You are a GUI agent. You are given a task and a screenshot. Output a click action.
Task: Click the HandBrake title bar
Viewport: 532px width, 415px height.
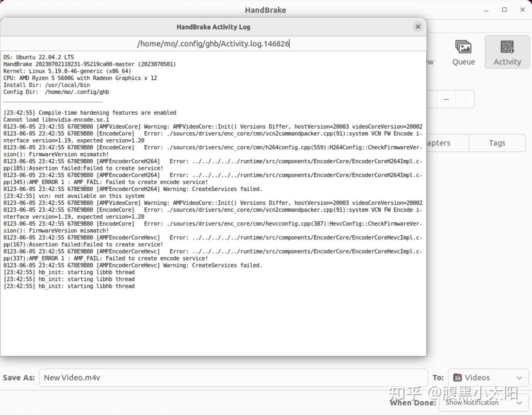(x=265, y=10)
